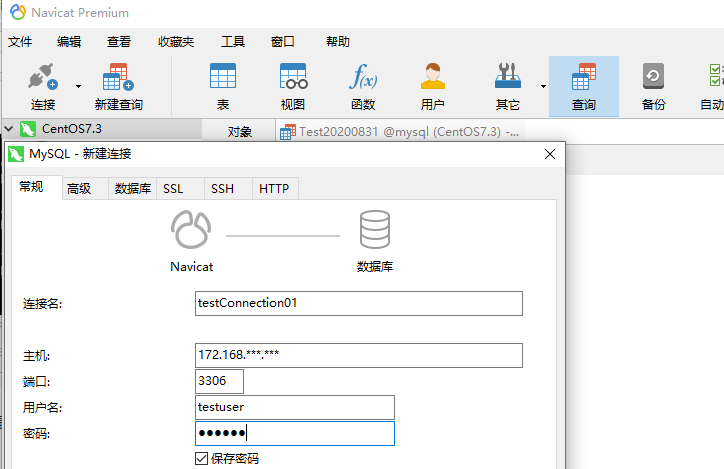Screen dimensions: 724x469
Task: Click the port field showing 3306
Action: (219, 381)
